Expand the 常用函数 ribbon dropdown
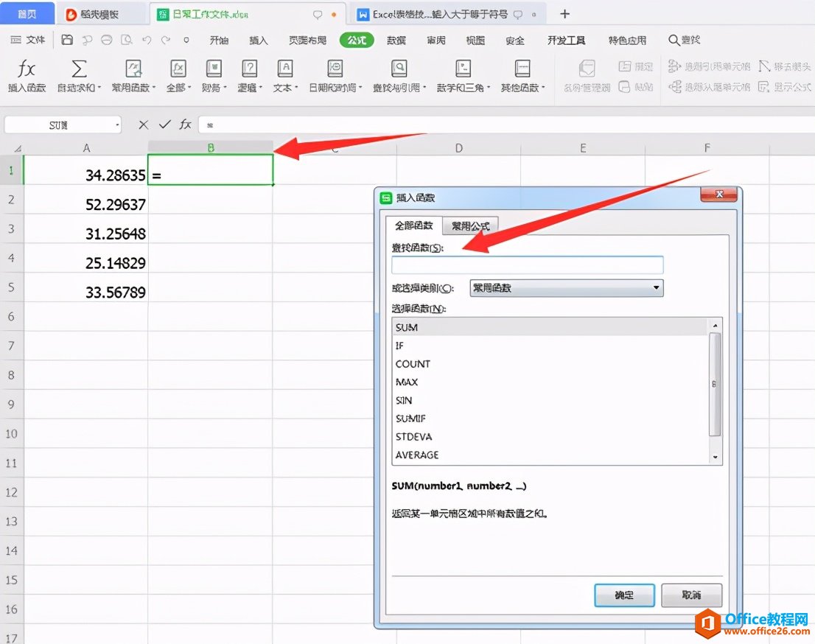The image size is (815, 644). pyautogui.click(x=154, y=88)
